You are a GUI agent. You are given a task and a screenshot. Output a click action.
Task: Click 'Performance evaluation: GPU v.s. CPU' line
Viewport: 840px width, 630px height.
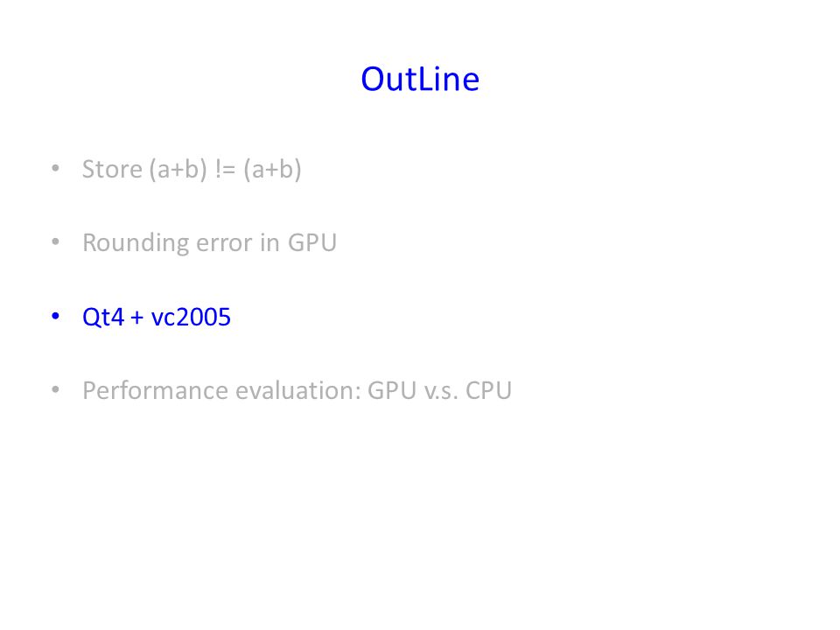[x=297, y=390]
